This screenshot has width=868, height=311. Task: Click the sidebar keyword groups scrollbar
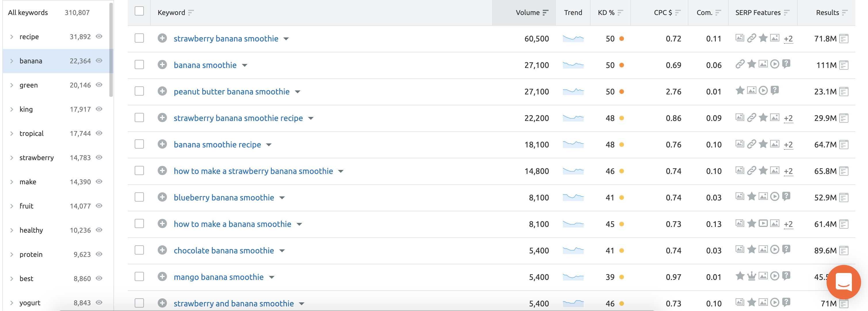coord(111,50)
